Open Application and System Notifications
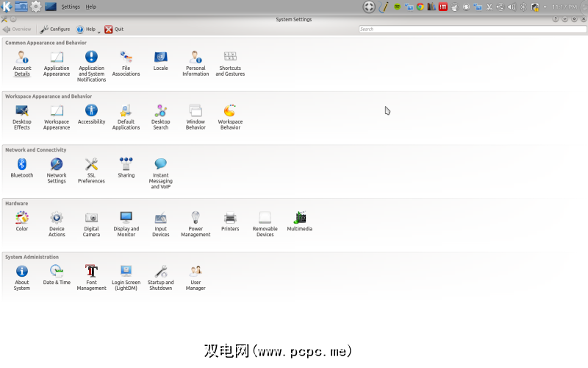Image resolution: width=588 pixels, height=368 pixels. point(91,66)
